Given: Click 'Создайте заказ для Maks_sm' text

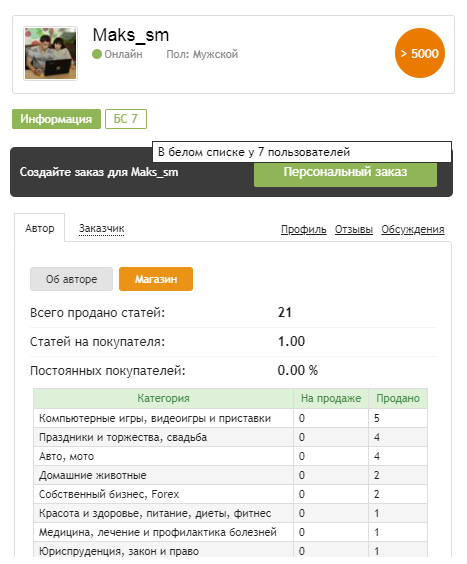Looking at the screenshot, I should (99, 172).
